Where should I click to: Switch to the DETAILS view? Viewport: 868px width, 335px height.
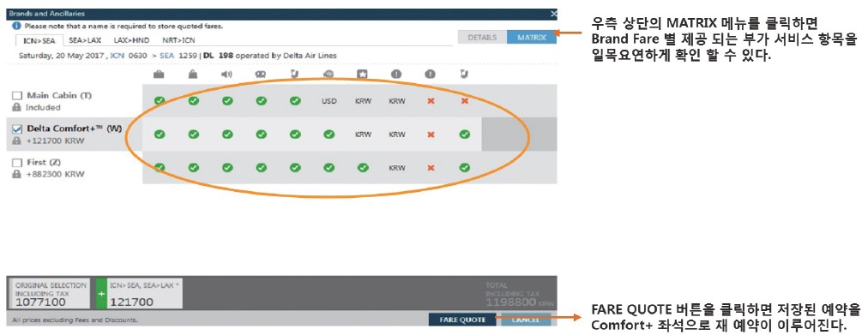pos(482,38)
